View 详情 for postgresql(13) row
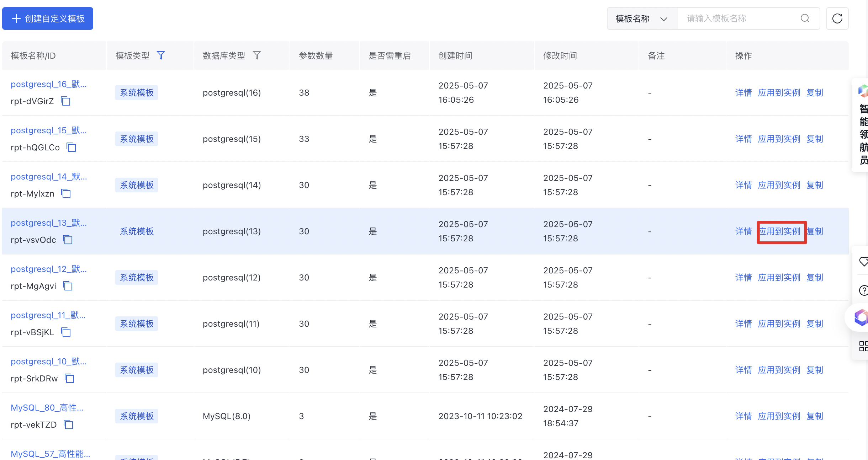Screen dimensions: 868x460 [743, 231]
